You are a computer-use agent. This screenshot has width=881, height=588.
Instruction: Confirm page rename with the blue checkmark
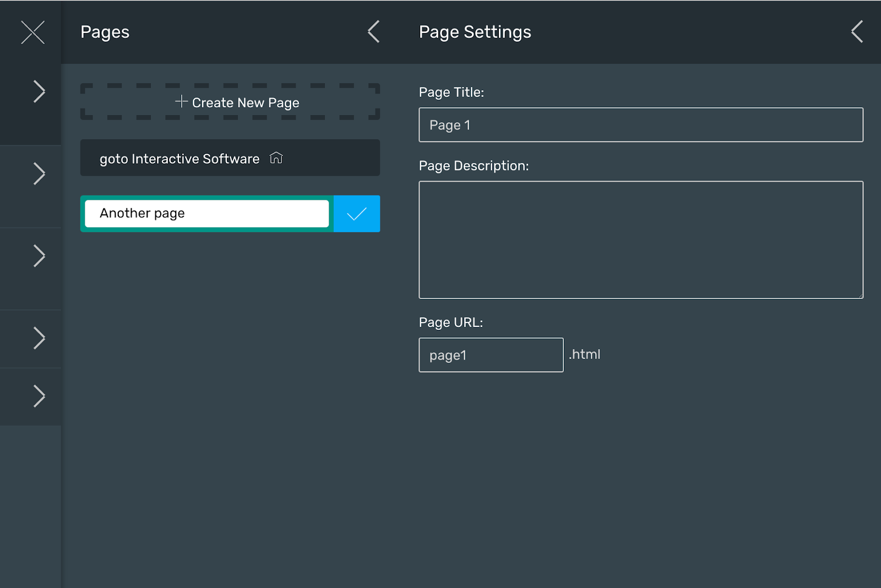pyautogui.click(x=357, y=214)
